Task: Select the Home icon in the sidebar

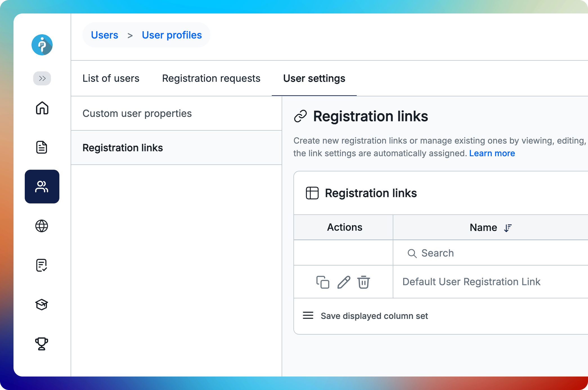Action: tap(42, 108)
